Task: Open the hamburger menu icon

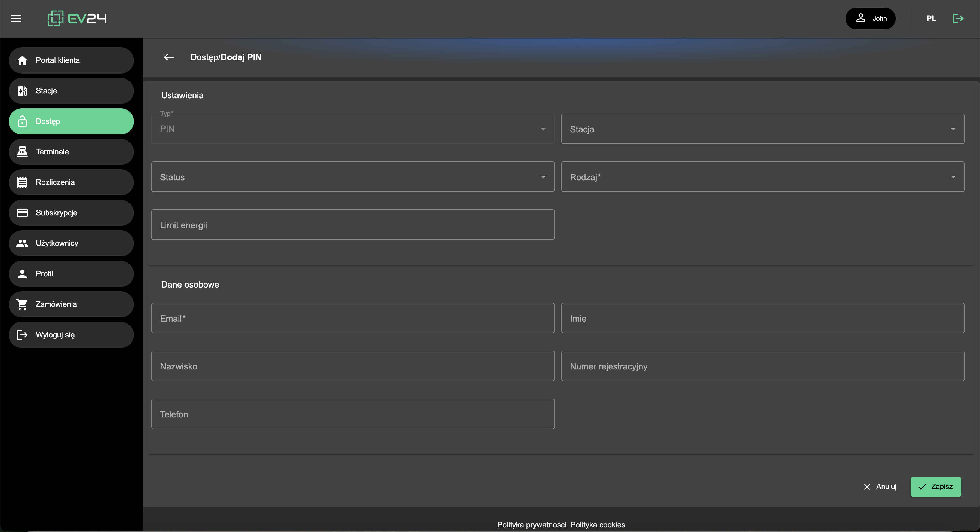Action: [x=16, y=18]
